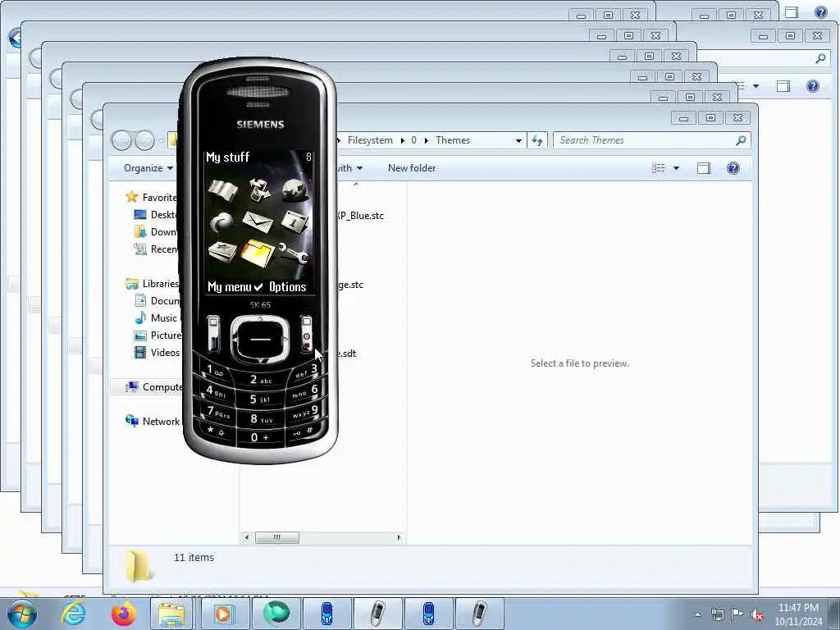Select the 0 folder in address breadcrumb

click(413, 140)
